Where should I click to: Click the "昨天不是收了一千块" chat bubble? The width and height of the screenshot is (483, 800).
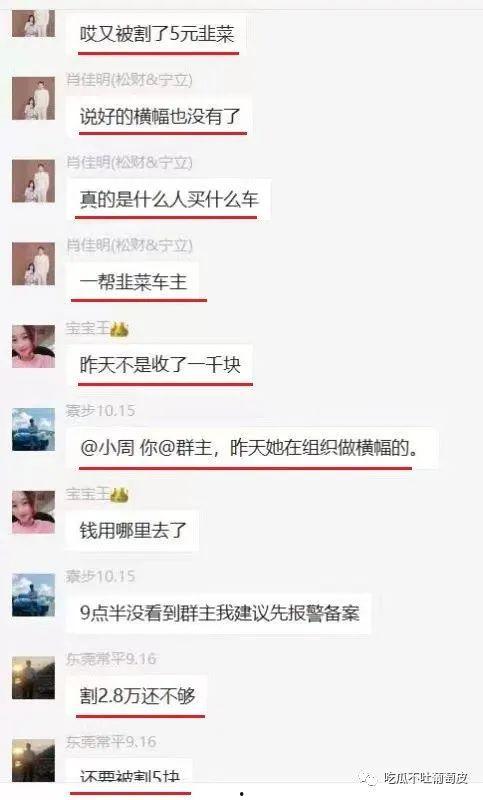160,365
